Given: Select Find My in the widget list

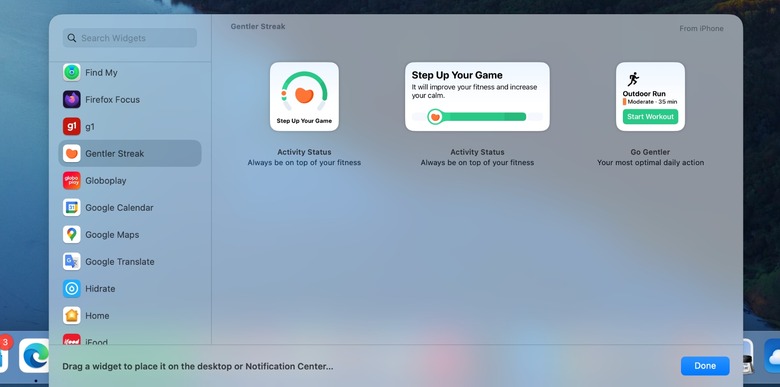Looking at the screenshot, I should [101, 73].
